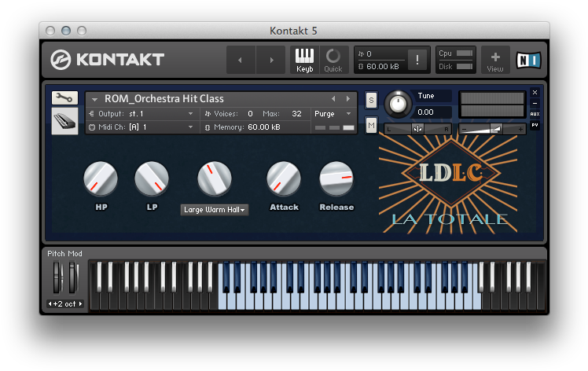Image resolution: width=588 pixels, height=371 pixels.
Task: Shift keyboard octave up with right arrow
Action: pyautogui.click(x=80, y=304)
